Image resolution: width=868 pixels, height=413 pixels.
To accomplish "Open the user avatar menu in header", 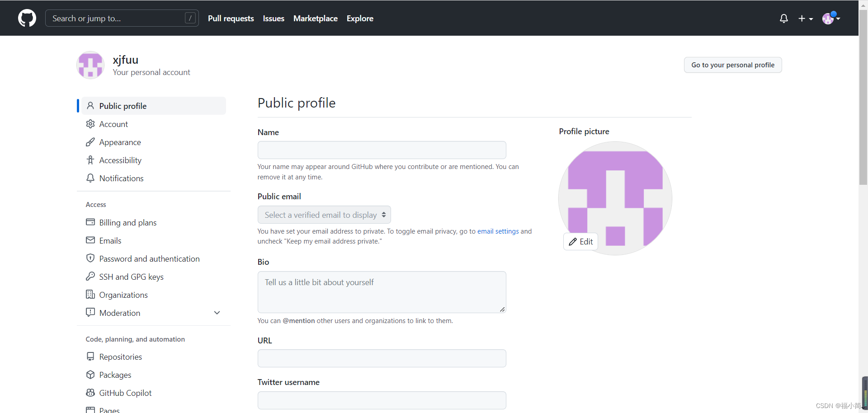I will (x=831, y=19).
